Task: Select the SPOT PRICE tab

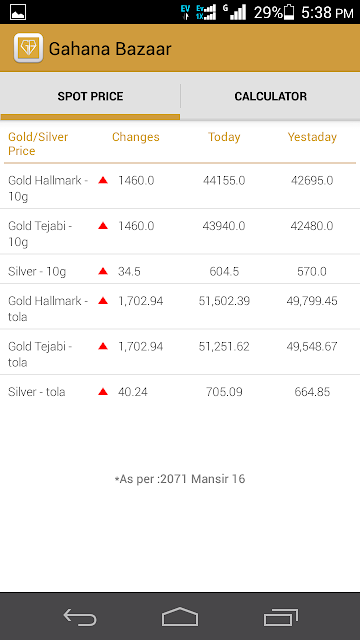Action: click(x=90, y=96)
